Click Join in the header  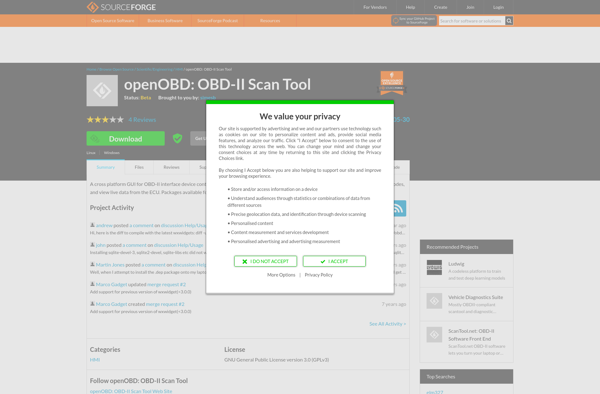[x=470, y=7]
